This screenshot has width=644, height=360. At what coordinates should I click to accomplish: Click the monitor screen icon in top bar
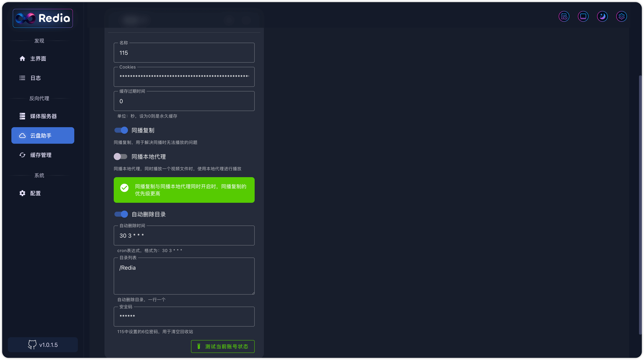coord(583,17)
